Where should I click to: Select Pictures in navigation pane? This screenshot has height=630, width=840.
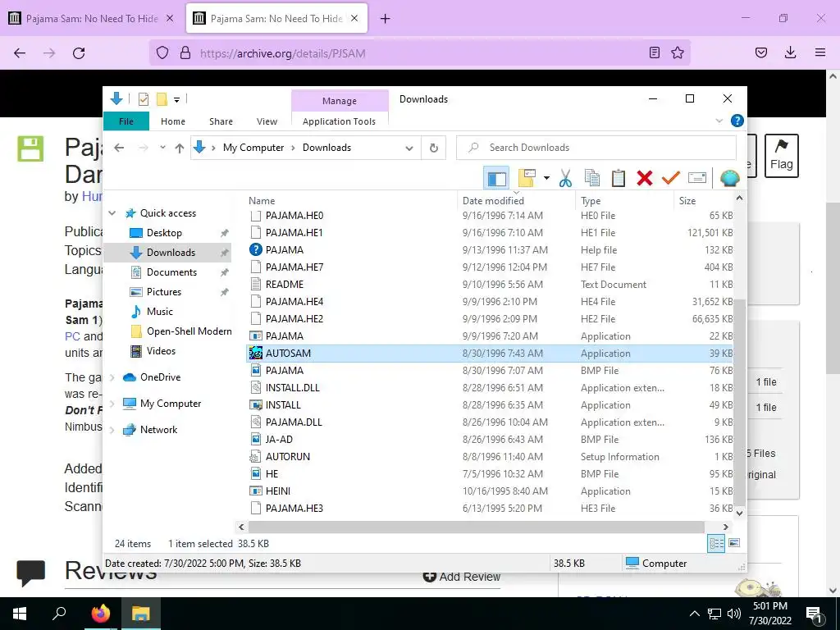(x=164, y=292)
